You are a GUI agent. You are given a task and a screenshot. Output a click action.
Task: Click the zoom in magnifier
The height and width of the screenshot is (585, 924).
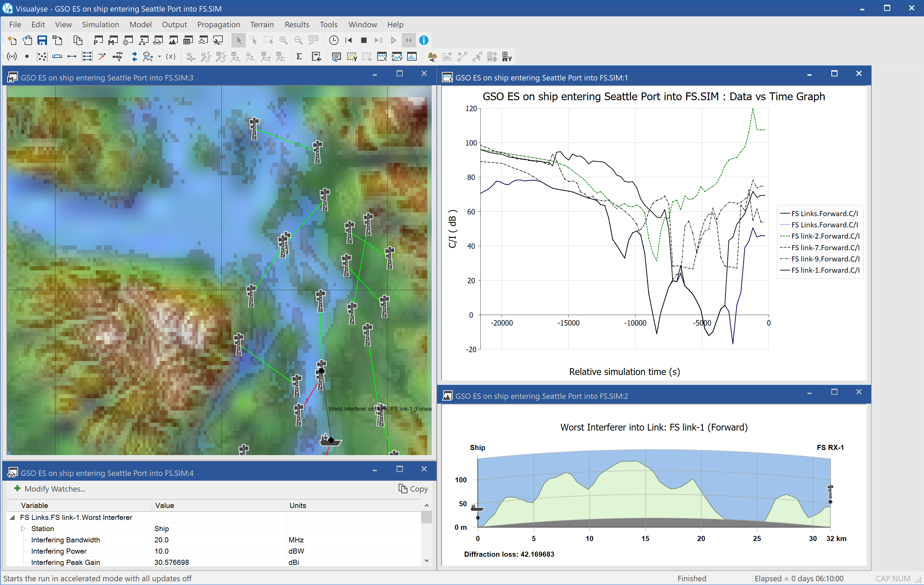click(283, 40)
